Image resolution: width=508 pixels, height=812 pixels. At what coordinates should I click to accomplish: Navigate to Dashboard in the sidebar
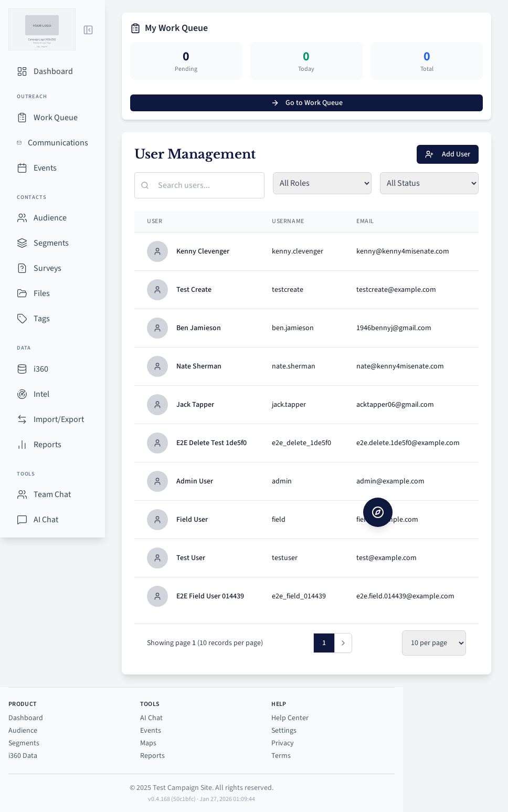53,71
